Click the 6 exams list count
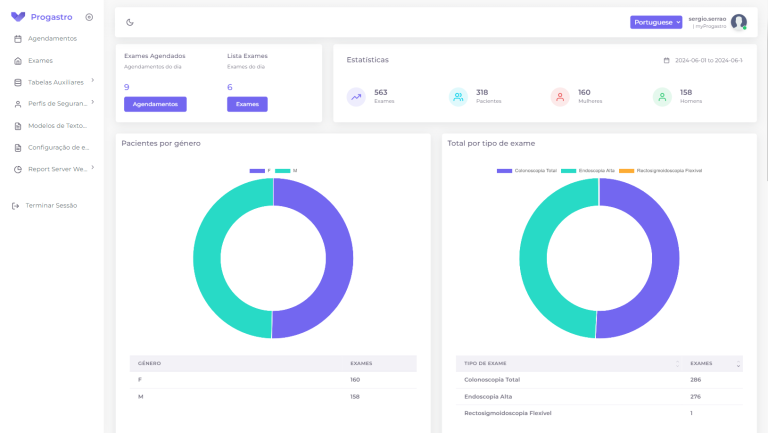 pyautogui.click(x=230, y=87)
